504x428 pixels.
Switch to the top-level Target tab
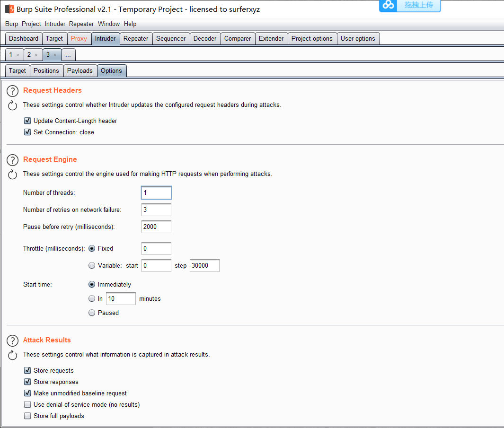54,39
